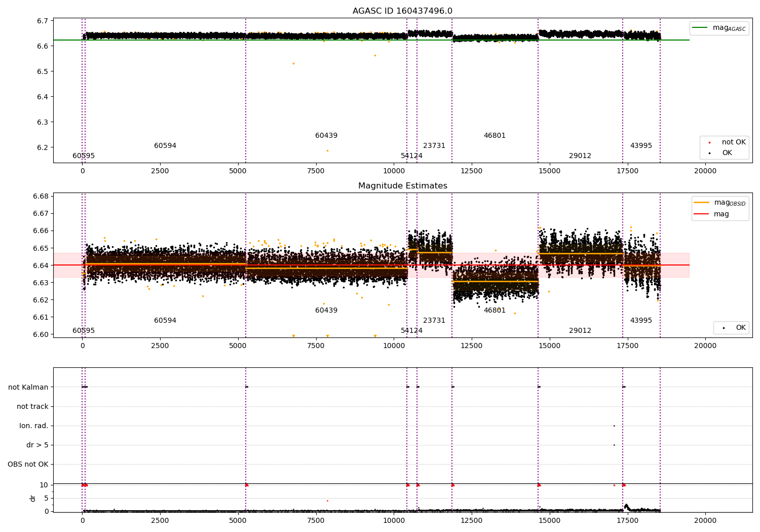Click the data point on the dr > 5 row
Image resolution: width=760 pixels, height=532 pixels.
[614, 445]
